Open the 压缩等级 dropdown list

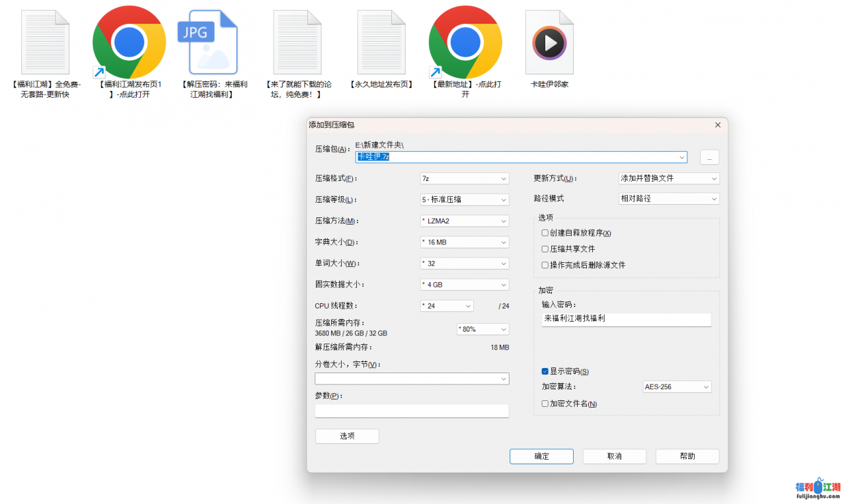465,199
